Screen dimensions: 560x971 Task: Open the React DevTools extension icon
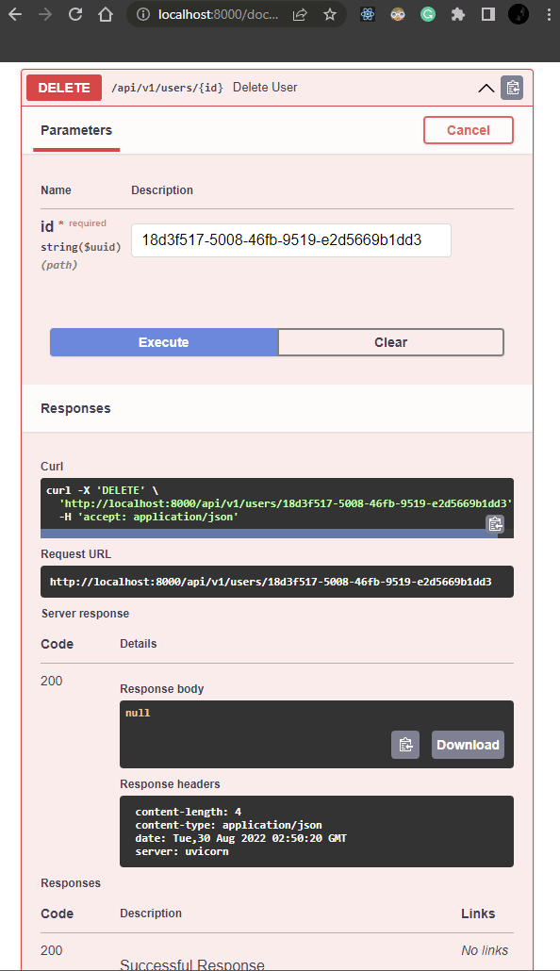coord(367,15)
